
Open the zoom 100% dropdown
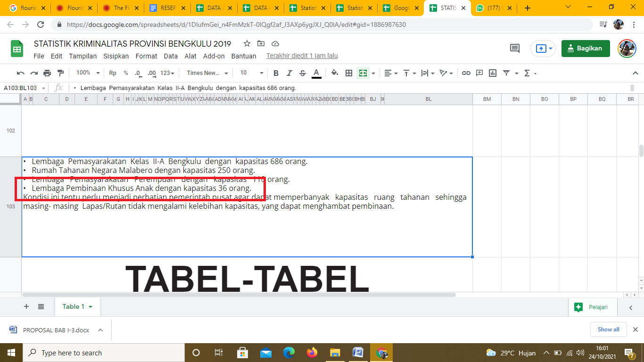coord(88,73)
